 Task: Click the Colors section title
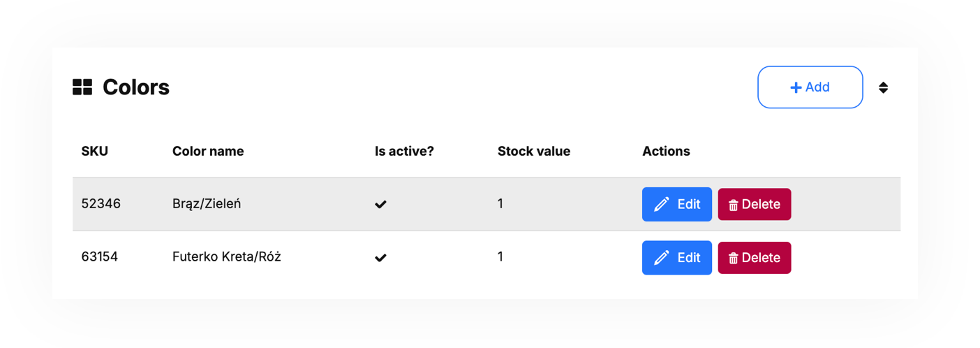click(135, 87)
